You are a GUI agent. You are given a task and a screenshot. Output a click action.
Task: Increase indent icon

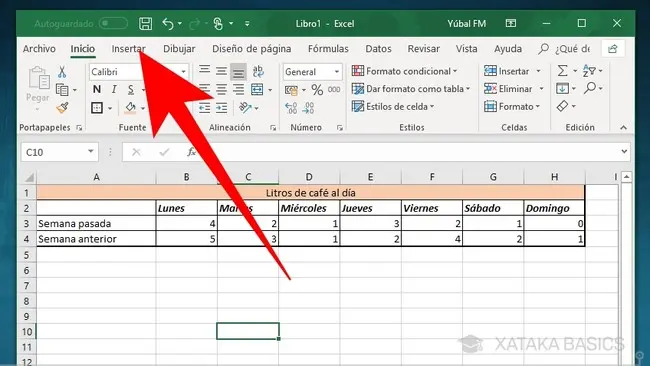click(221, 108)
